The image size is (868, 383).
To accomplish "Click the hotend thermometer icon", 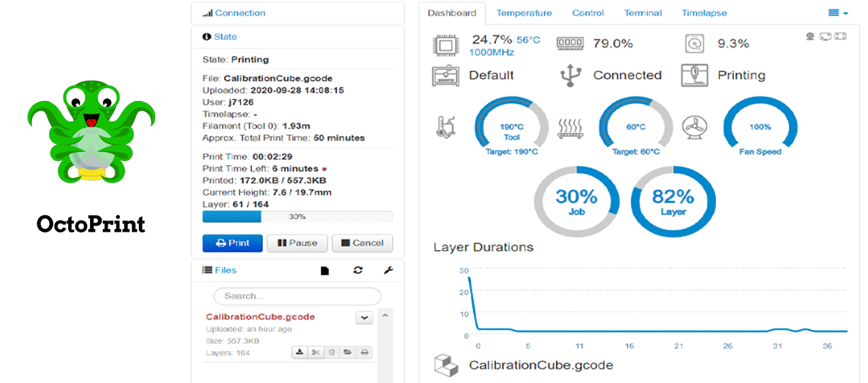I will point(446,126).
